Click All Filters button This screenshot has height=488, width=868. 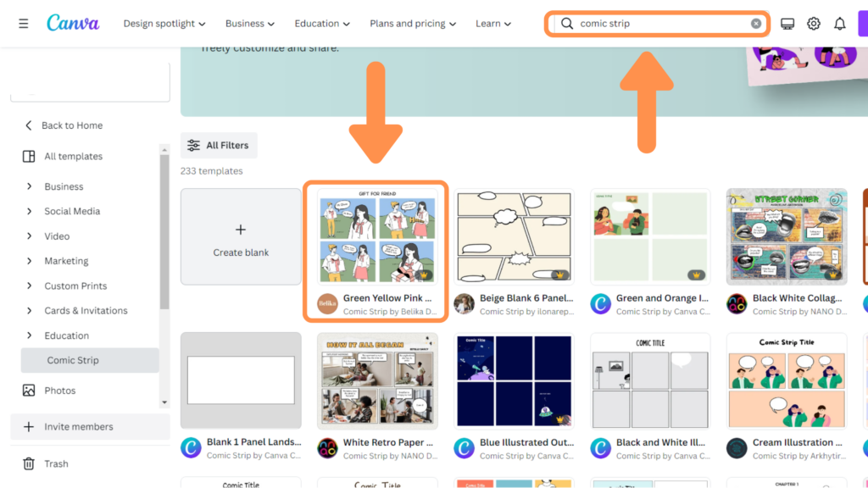tap(219, 145)
